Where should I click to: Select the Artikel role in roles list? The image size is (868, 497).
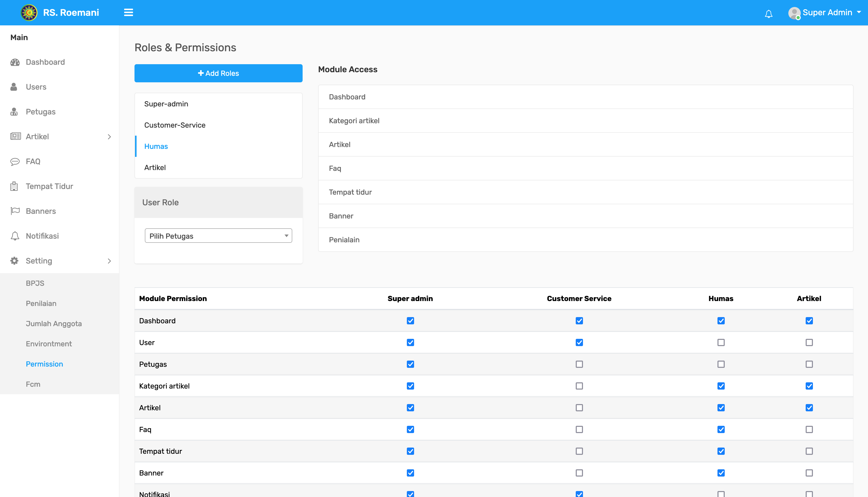[218, 167]
